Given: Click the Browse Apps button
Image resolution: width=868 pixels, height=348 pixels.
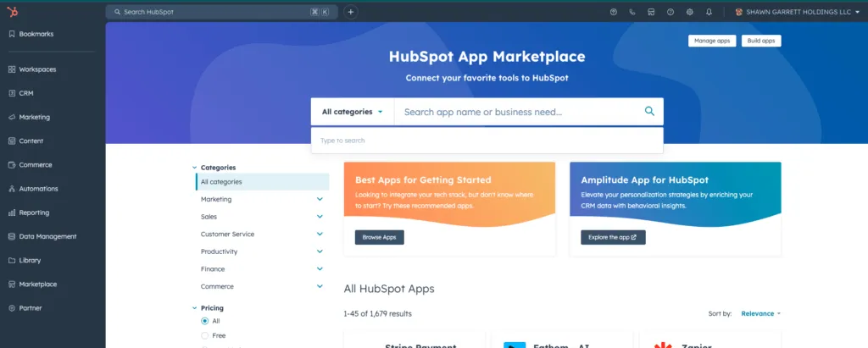Looking at the screenshot, I should (x=379, y=237).
